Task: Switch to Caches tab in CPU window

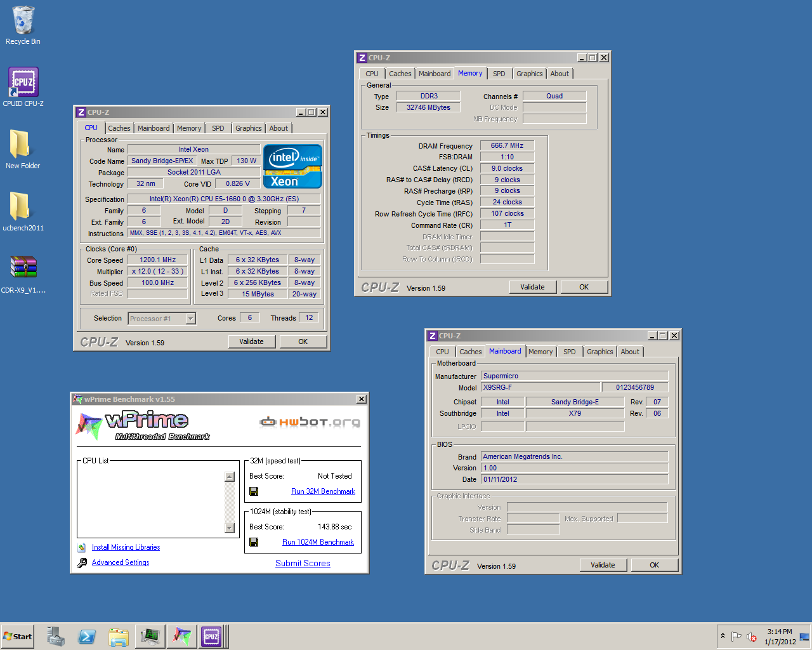Action: pos(119,128)
